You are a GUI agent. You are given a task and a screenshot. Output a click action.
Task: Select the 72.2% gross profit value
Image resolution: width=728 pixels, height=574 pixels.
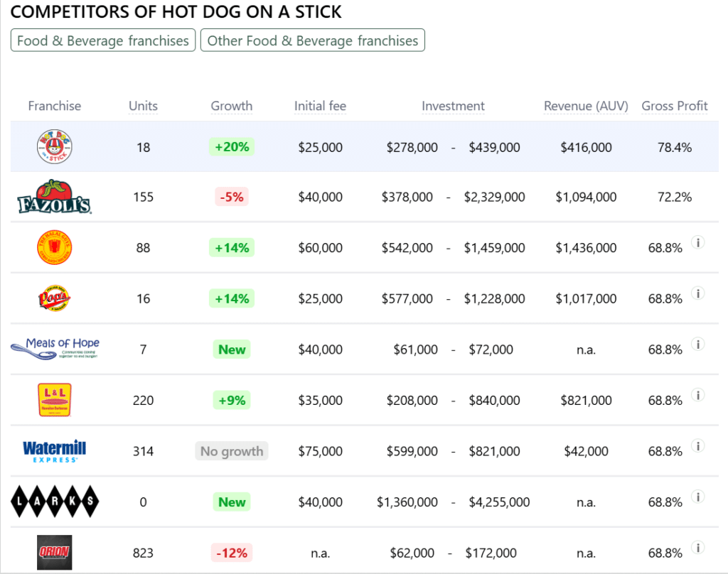coord(675,197)
